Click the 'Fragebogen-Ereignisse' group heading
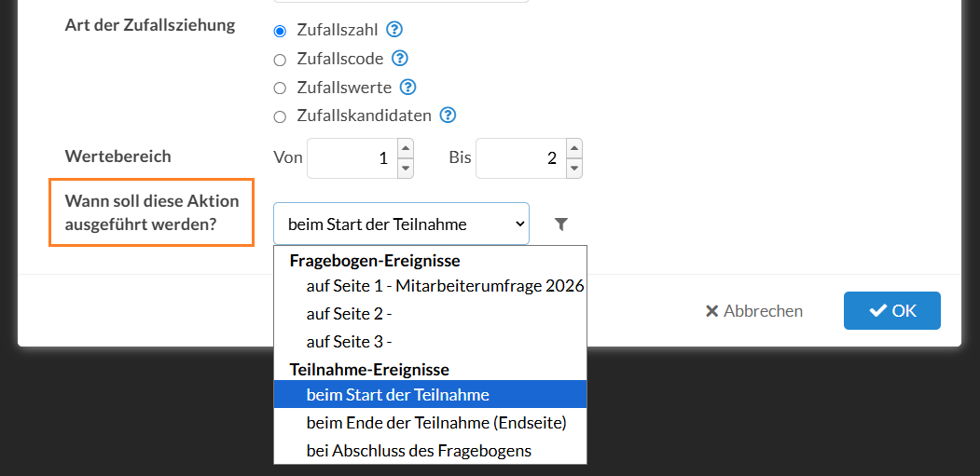The height and width of the screenshot is (476, 980). (375, 261)
